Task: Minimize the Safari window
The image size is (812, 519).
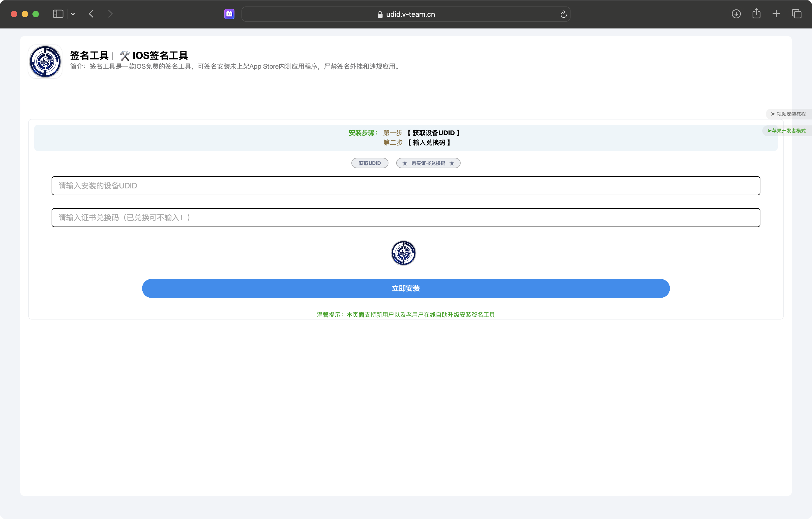Action: [25, 14]
